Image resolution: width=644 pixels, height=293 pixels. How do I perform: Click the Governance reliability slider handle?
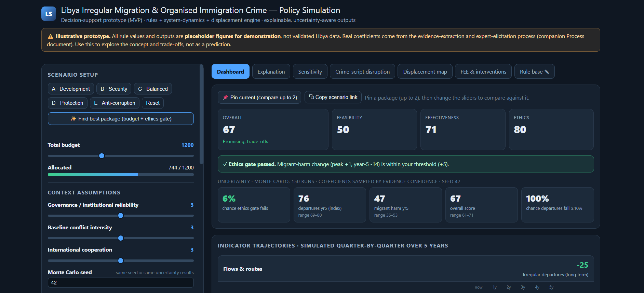[x=121, y=216]
